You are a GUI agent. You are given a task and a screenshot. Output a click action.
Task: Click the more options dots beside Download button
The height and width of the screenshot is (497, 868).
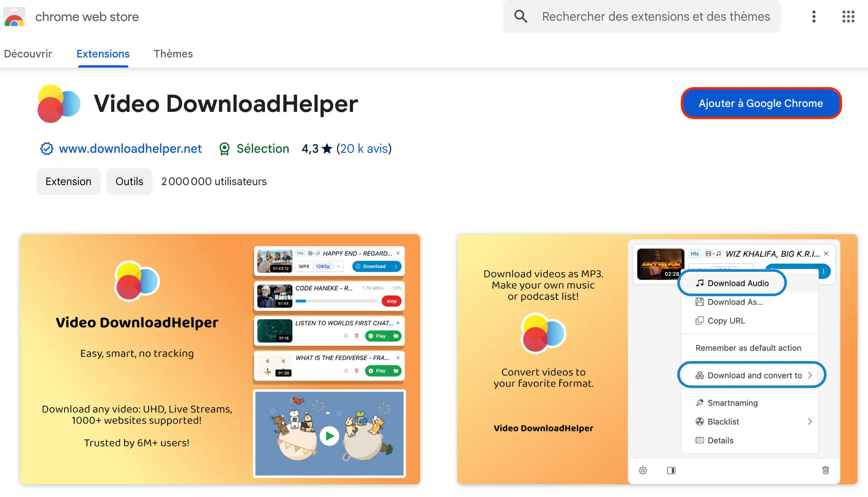point(396,267)
